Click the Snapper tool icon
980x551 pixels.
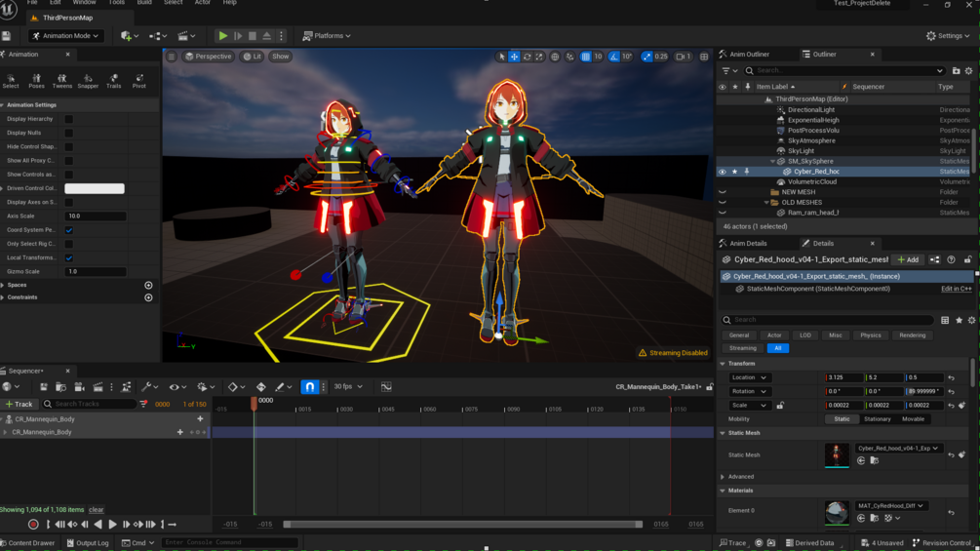88,80
